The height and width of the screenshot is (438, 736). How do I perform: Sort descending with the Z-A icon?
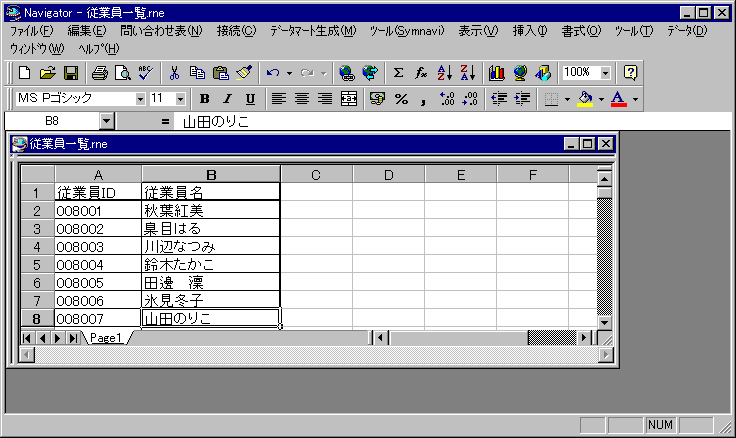click(468, 73)
